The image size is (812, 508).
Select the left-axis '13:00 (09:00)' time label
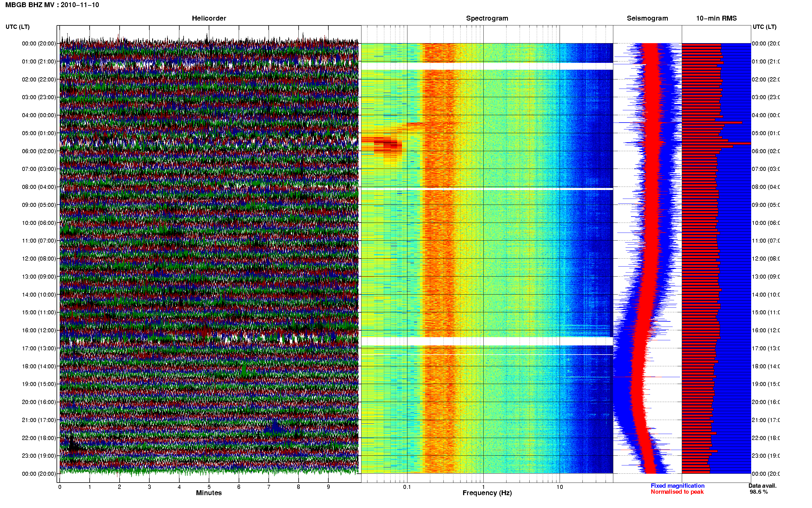tap(39, 277)
